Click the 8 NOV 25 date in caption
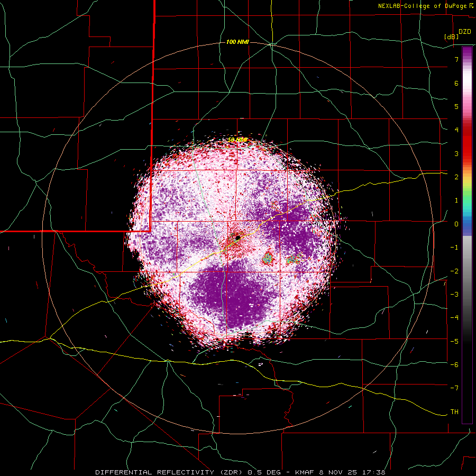 coord(339,472)
